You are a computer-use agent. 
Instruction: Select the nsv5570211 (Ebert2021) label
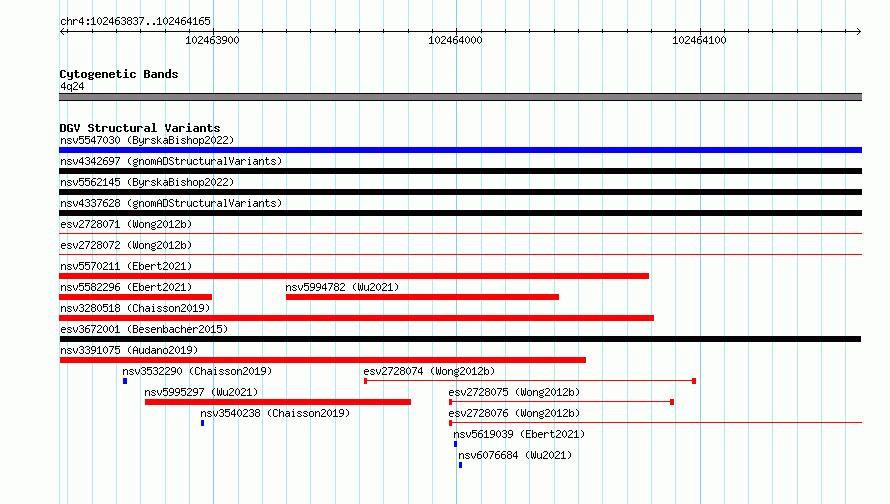(x=126, y=266)
